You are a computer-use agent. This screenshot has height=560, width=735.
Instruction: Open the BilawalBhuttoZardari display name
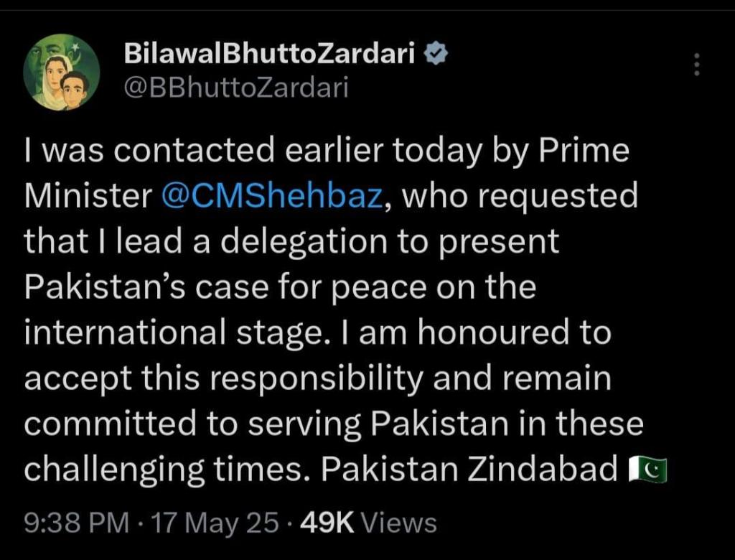pyautogui.click(x=270, y=55)
